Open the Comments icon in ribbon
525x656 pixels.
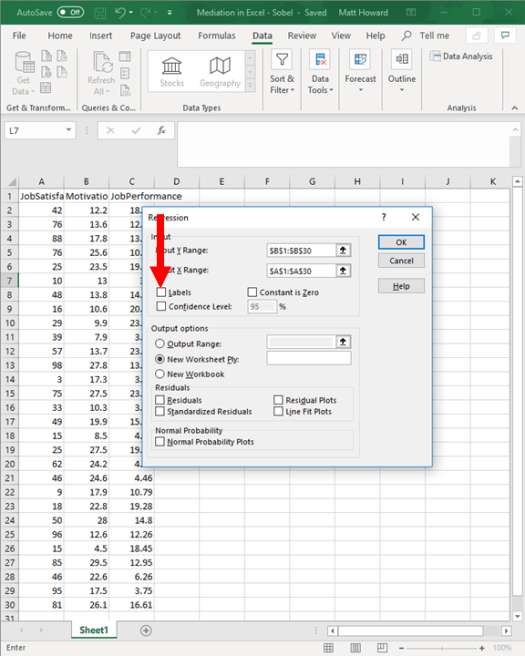tap(505, 36)
